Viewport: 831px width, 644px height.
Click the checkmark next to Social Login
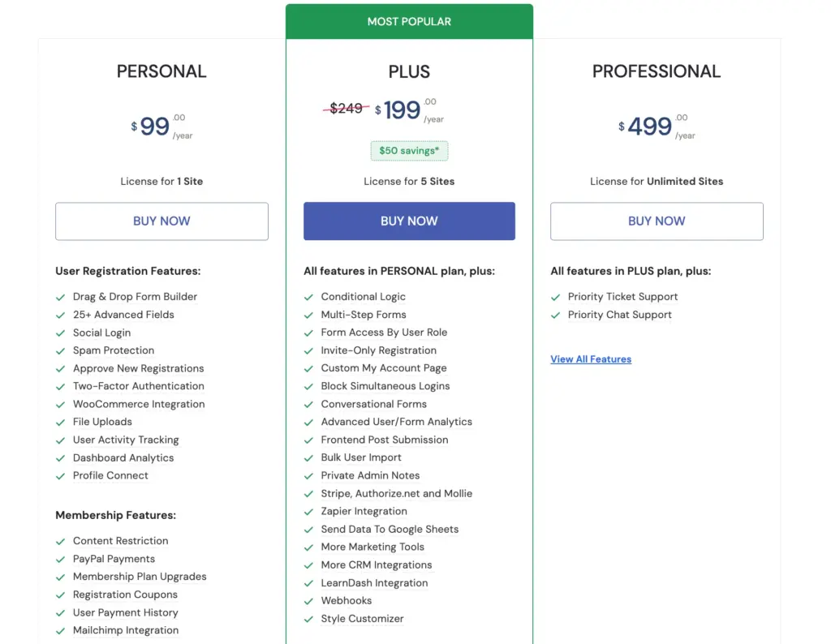coord(60,333)
